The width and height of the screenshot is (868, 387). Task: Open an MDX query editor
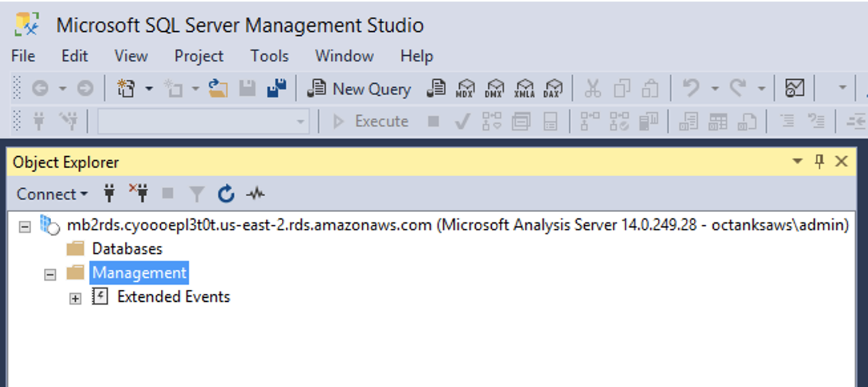pos(466,88)
